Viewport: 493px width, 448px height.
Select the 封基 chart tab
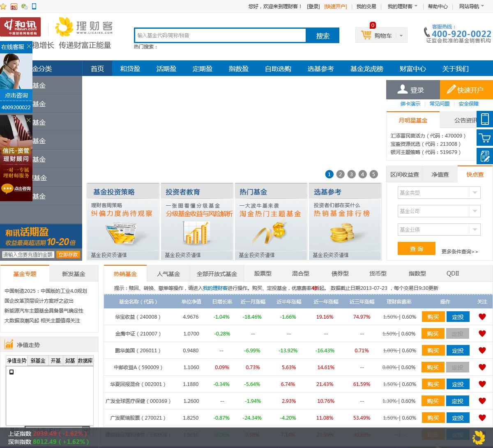pos(70,361)
